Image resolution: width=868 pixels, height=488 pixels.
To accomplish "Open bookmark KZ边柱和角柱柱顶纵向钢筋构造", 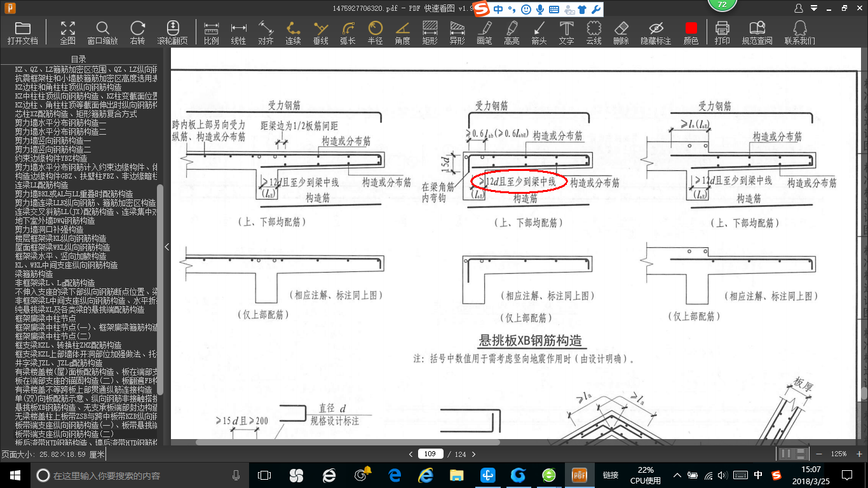I will (x=69, y=87).
